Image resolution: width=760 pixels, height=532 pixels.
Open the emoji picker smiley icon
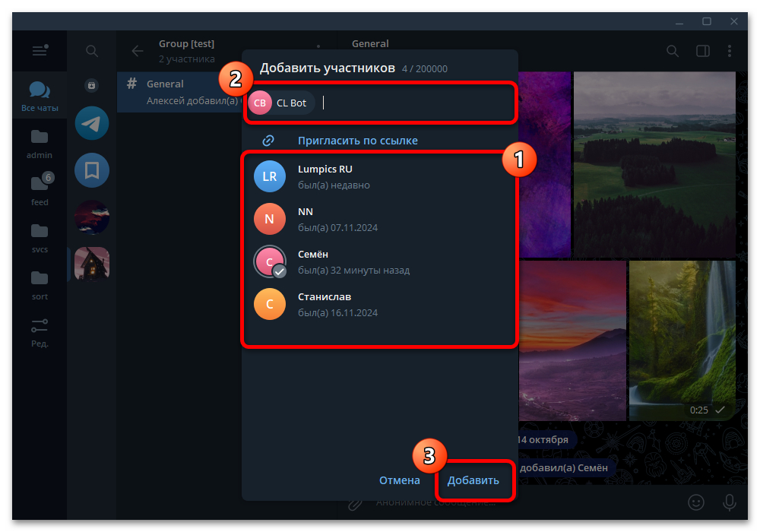(x=696, y=502)
